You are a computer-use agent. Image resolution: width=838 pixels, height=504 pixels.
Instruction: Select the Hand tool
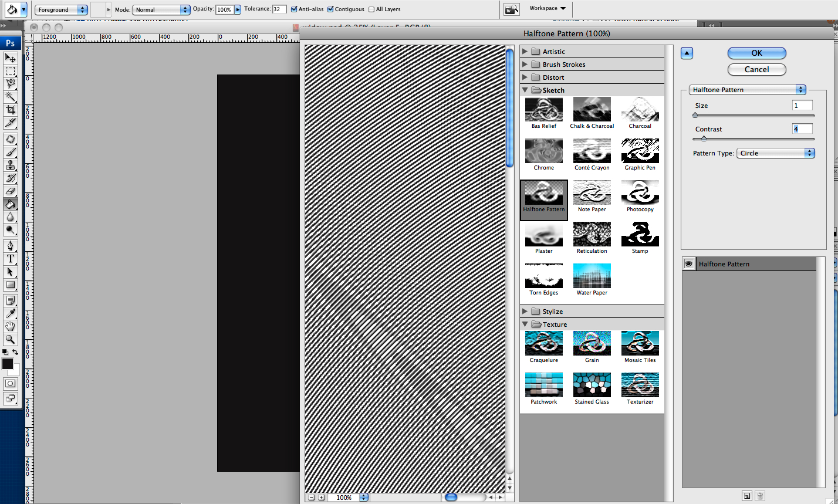point(11,326)
